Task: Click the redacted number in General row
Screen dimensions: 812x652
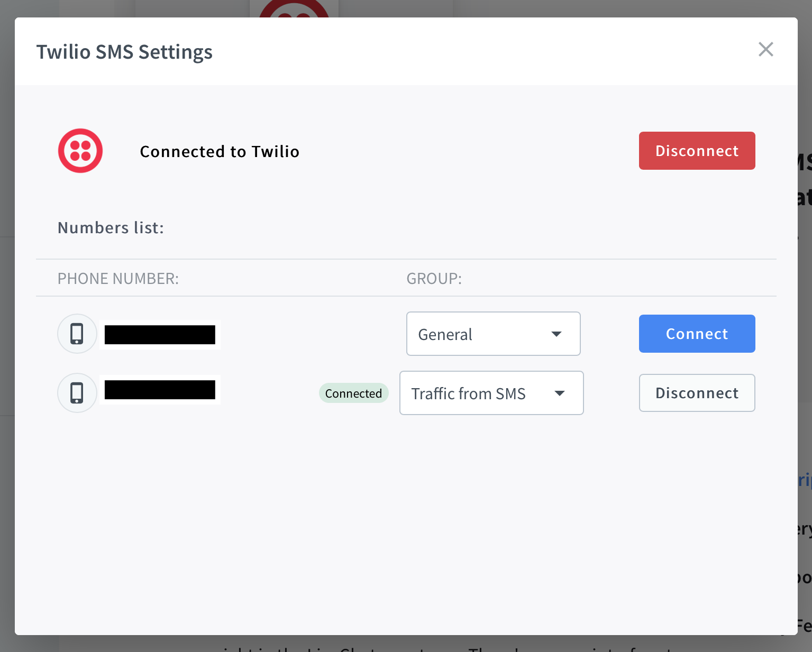Action: coord(160,335)
